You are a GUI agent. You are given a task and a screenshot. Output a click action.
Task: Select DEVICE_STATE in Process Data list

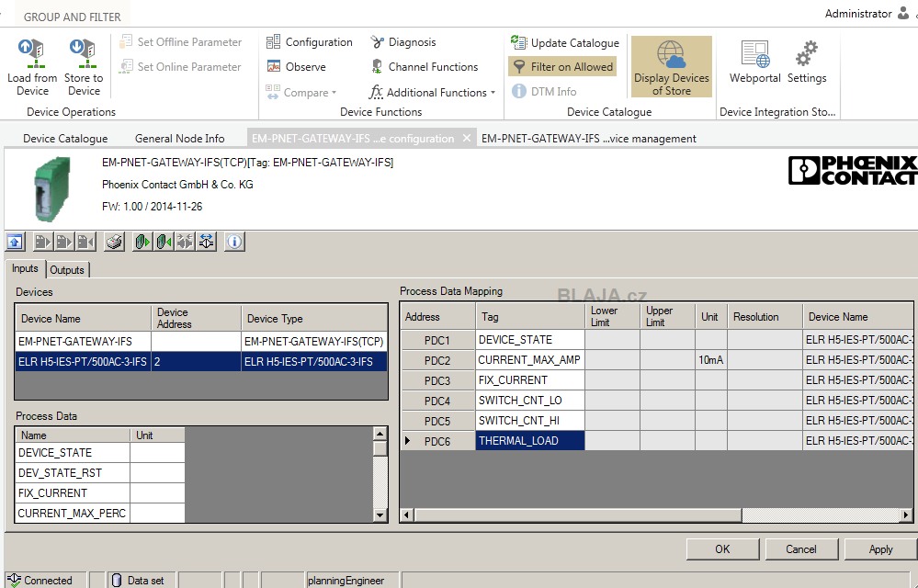73,453
